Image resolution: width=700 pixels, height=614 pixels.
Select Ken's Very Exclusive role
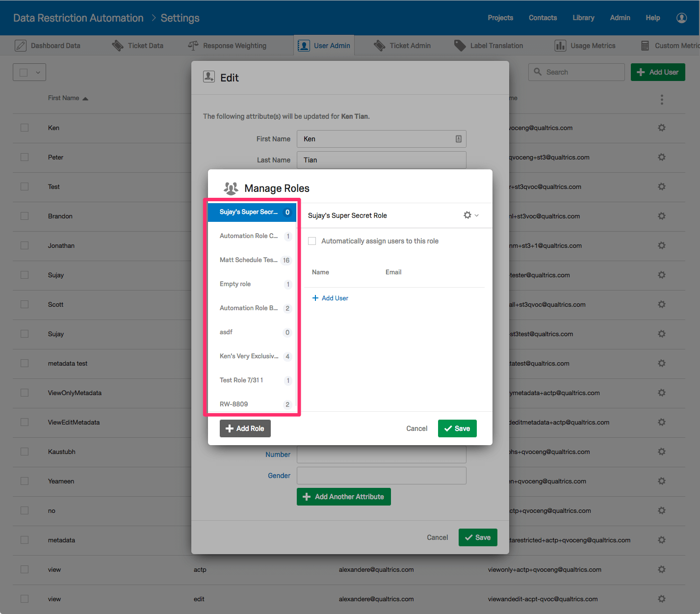(x=252, y=356)
